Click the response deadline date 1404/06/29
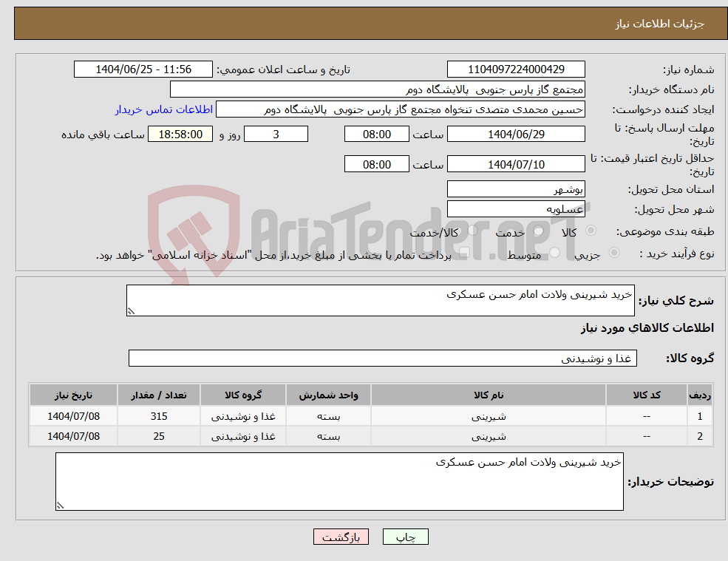Screen dimensions: 728x561 pyautogui.click(x=516, y=135)
